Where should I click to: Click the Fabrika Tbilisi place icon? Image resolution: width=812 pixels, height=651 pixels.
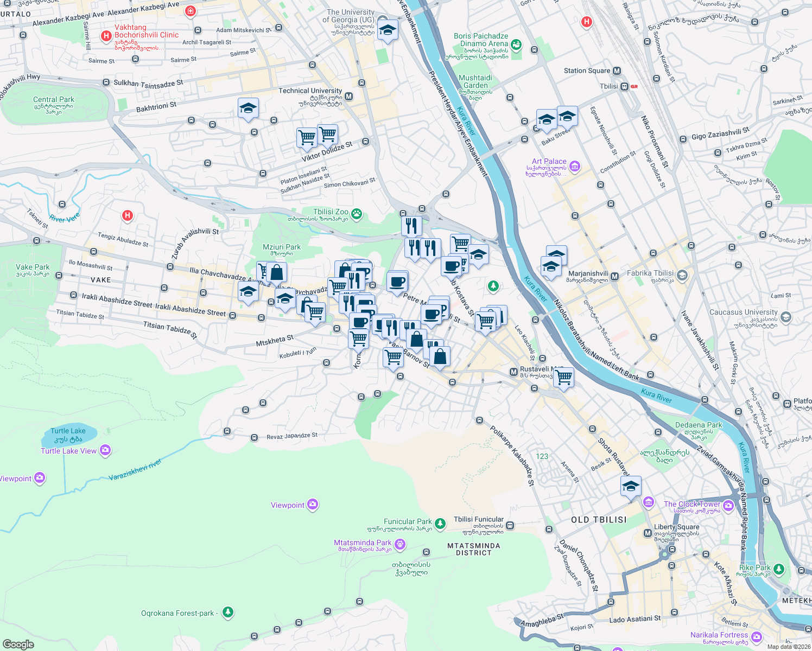pyautogui.click(x=682, y=276)
